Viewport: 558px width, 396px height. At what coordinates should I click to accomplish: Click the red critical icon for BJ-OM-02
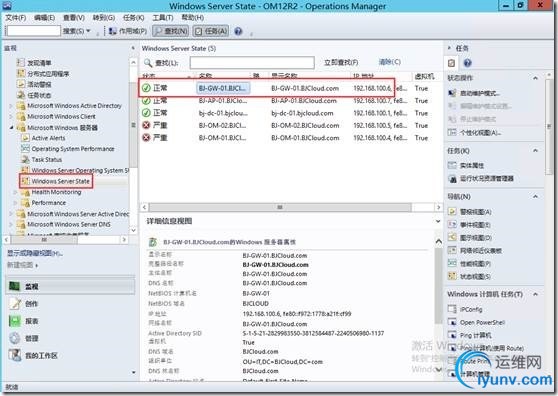click(146, 125)
